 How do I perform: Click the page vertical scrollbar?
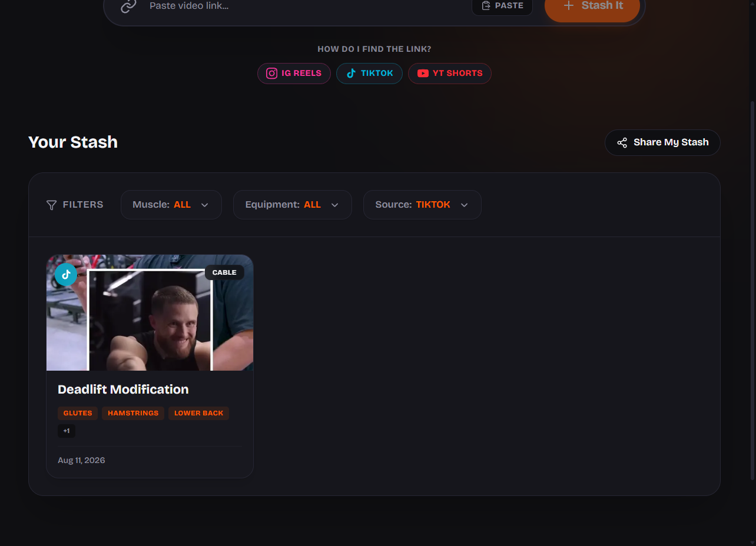[x=752, y=291]
